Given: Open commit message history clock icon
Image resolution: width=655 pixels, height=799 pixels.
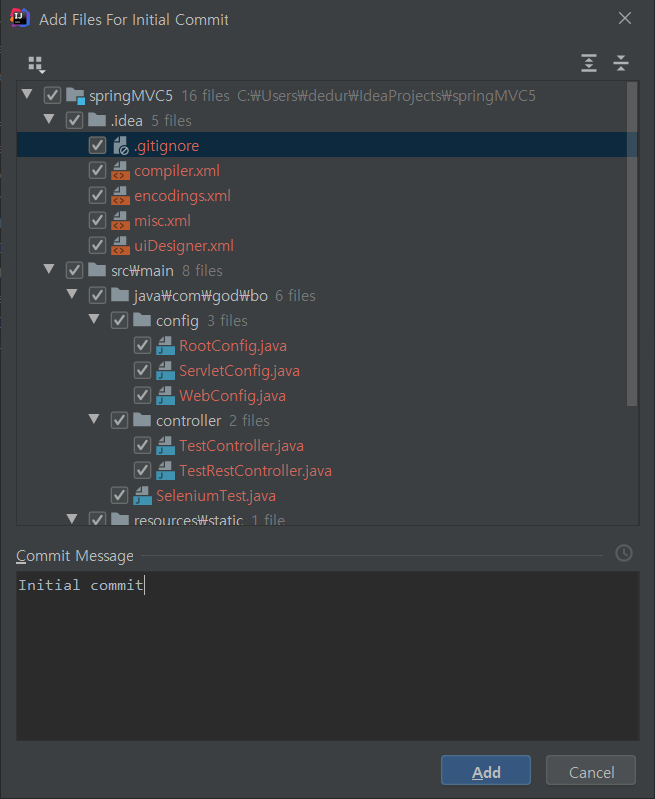Looking at the screenshot, I should [x=624, y=553].
